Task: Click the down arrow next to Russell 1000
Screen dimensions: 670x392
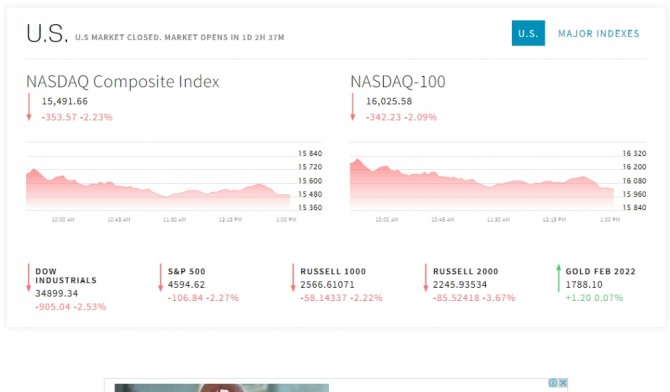Action: (x=293, y=277)
